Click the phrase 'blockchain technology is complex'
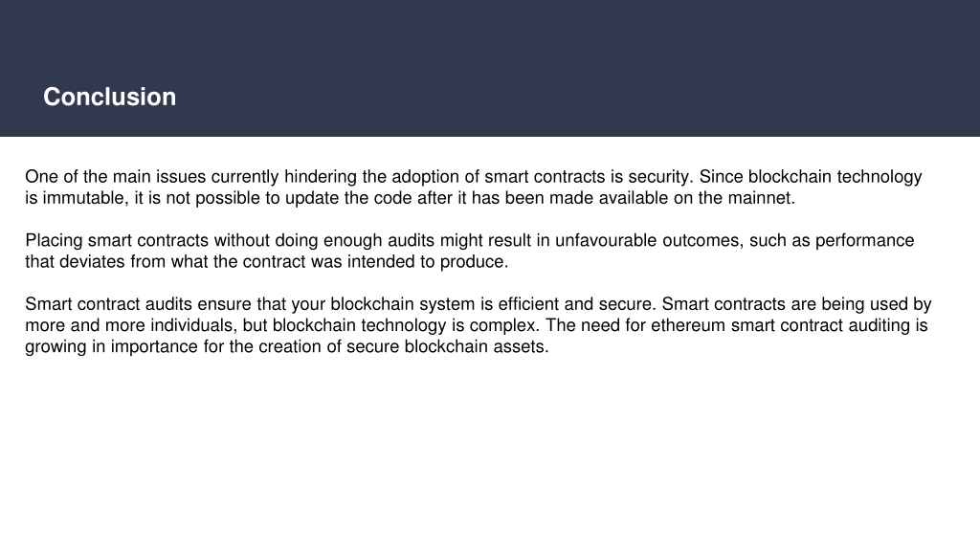The image size is (980, 551). [403, 325]
